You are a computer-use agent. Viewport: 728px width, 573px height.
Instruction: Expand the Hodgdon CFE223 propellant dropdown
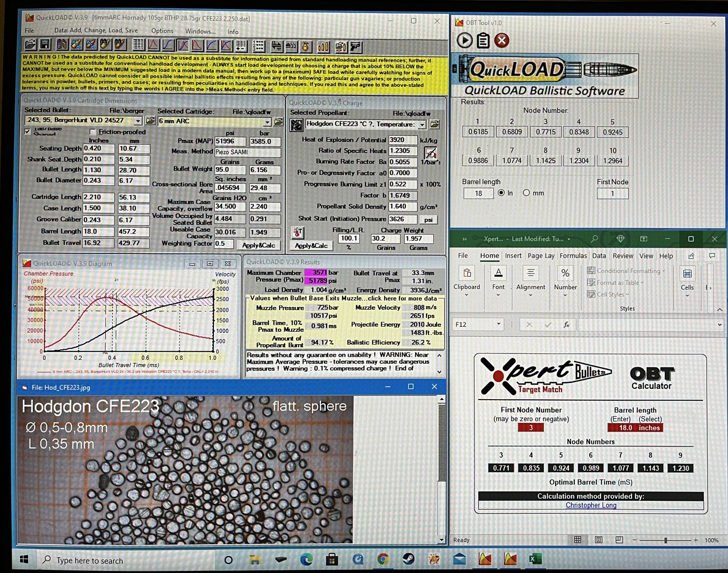pyautogui.click(x=422, y=125)
